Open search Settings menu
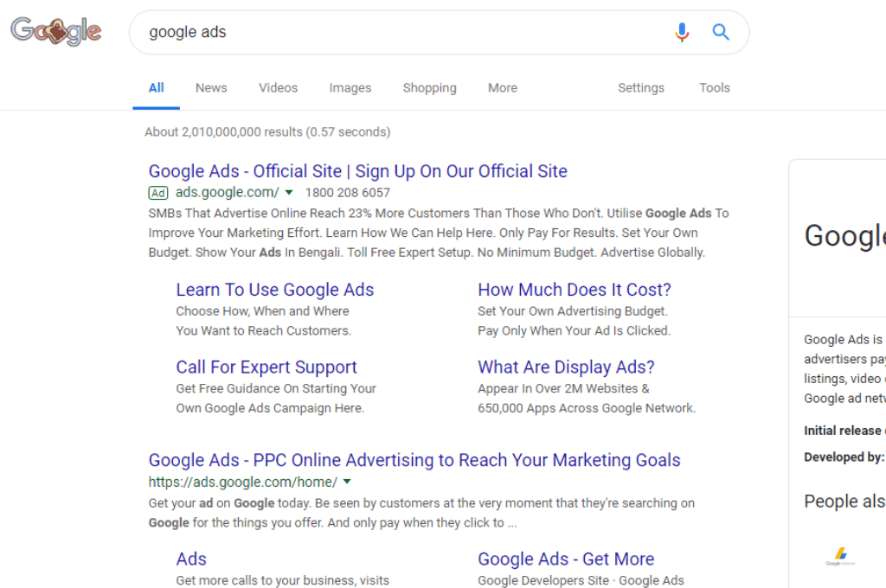The image size is (886, 588). click(641, 88)
